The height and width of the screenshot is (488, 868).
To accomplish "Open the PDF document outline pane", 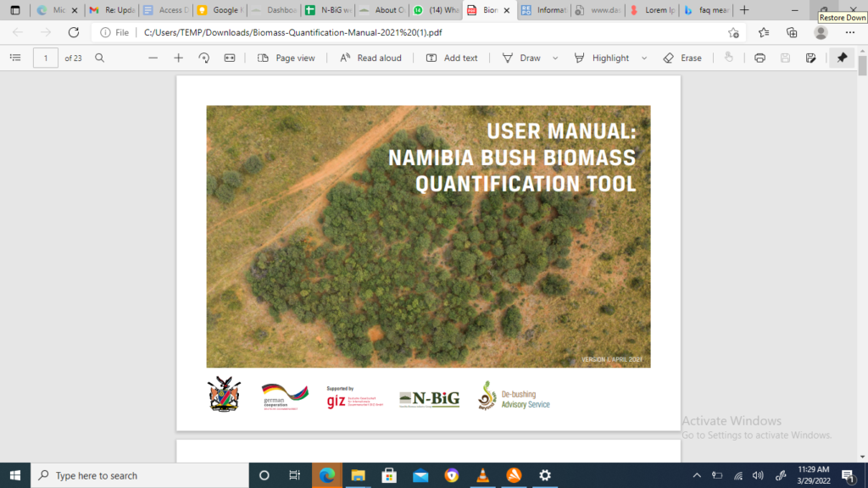I will [x=15, y=58].
